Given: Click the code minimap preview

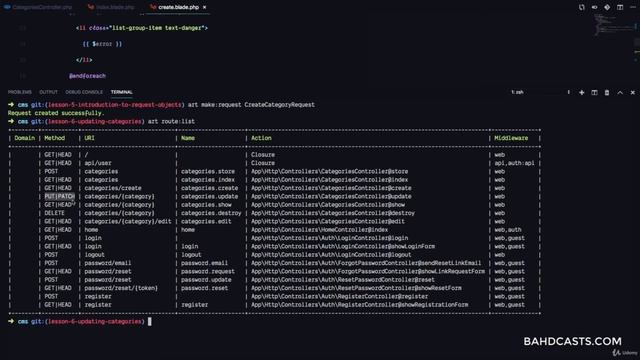Looking at the screenshot, I should click(614, 24).
